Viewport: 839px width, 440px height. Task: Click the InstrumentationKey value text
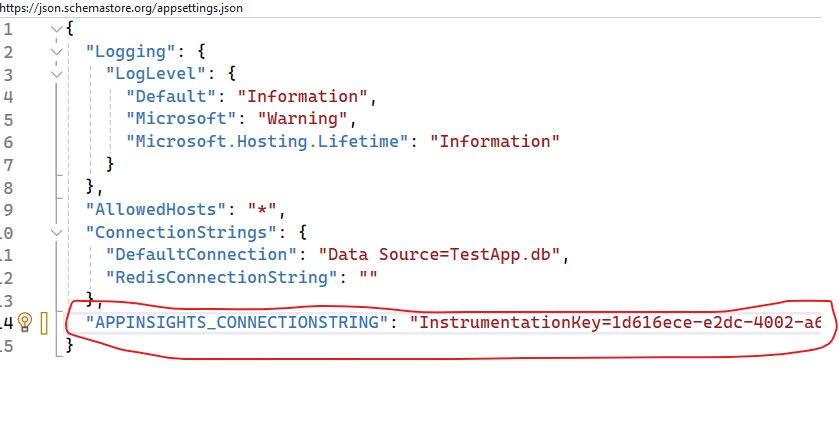(615, 322)
